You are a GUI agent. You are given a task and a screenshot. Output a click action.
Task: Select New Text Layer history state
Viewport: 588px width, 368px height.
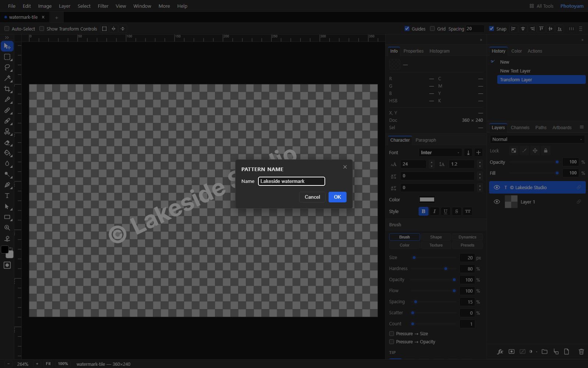(515, 71)
